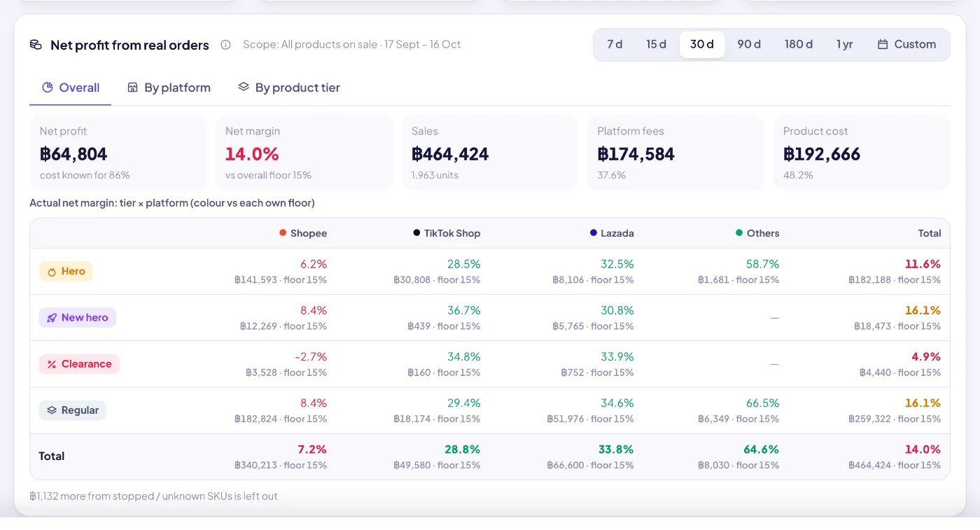The image size is (980, 530).
Task: Click the rocket icon in New hero tag
Action: (52, 318)
